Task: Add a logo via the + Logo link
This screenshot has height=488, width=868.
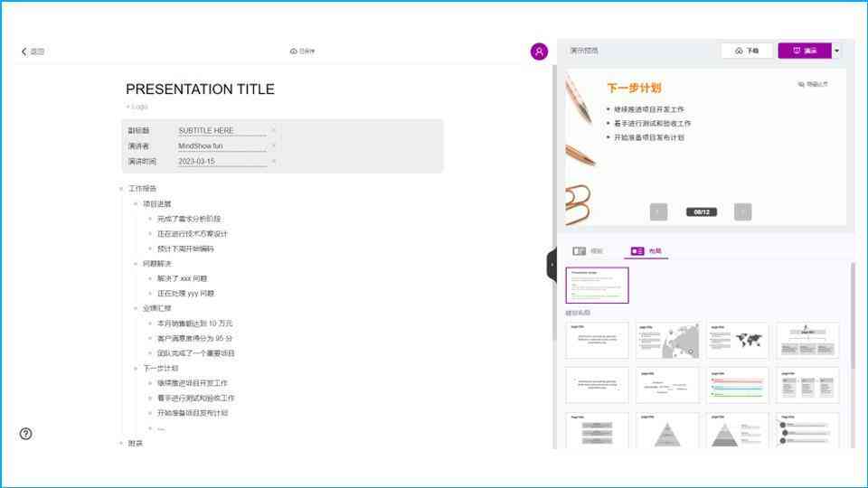Action: click(x=137, y=107)
